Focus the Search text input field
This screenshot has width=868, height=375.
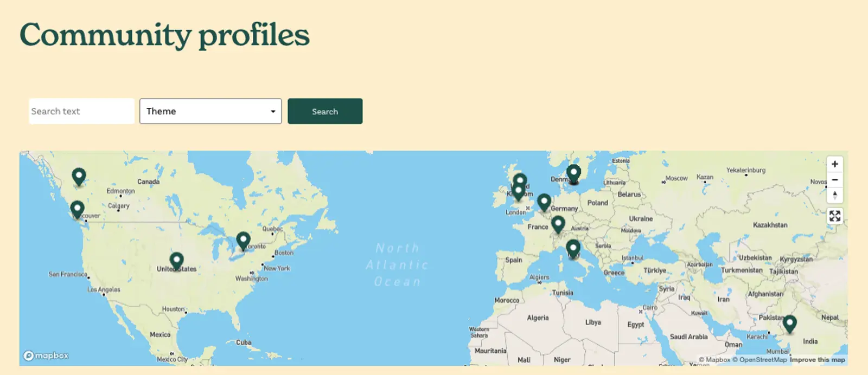[81, 111]
